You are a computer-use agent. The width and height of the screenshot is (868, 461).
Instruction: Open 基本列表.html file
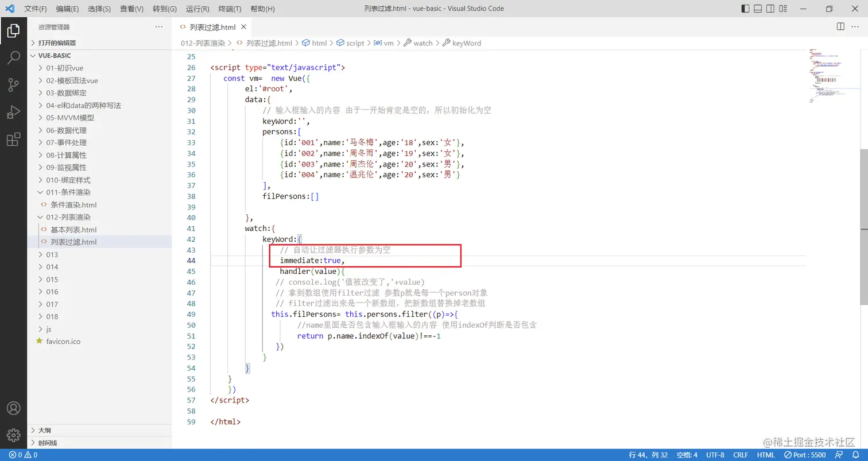(99, 230)
